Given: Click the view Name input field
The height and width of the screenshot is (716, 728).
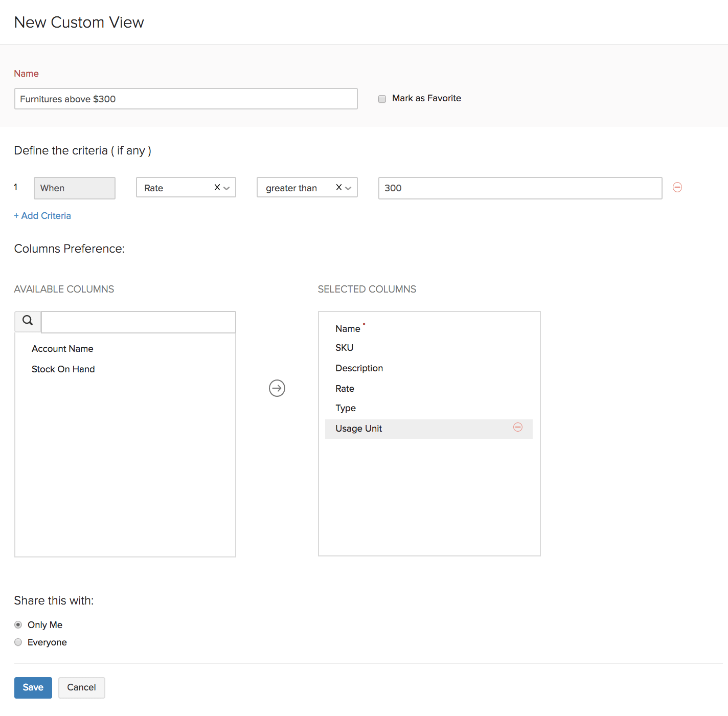Looking at the screenshot, I should click(x=186, y=99).
